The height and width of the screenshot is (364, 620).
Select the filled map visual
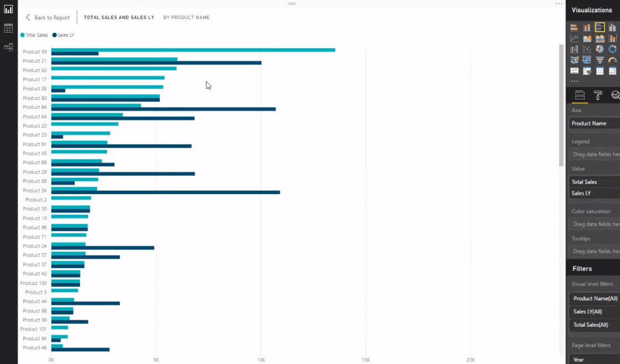pyautogui.click(x=587, y=60)
